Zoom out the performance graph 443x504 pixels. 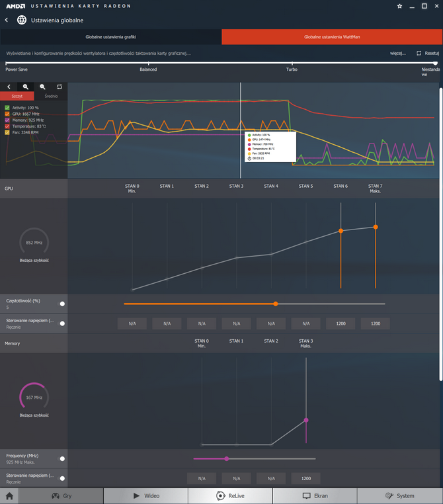coord(42,87)
